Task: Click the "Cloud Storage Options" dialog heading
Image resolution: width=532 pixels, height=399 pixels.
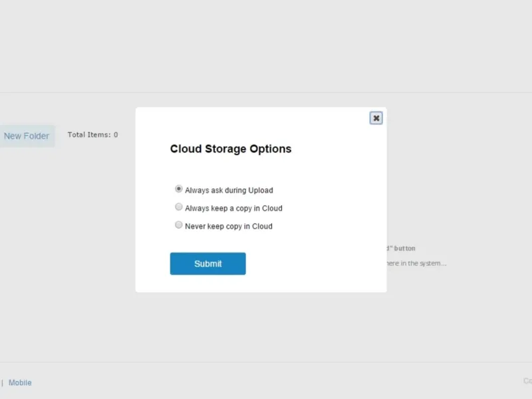Action: (x=231, y=149)
